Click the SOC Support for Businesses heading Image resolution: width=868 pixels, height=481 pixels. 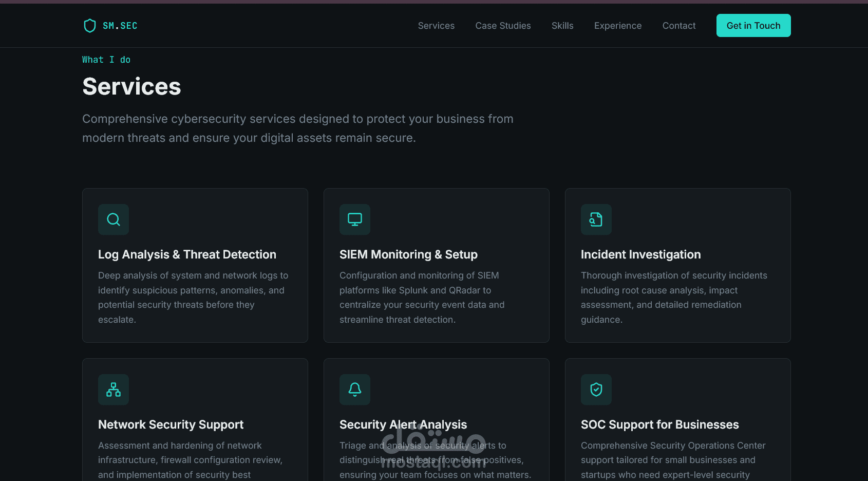[659, 424]
